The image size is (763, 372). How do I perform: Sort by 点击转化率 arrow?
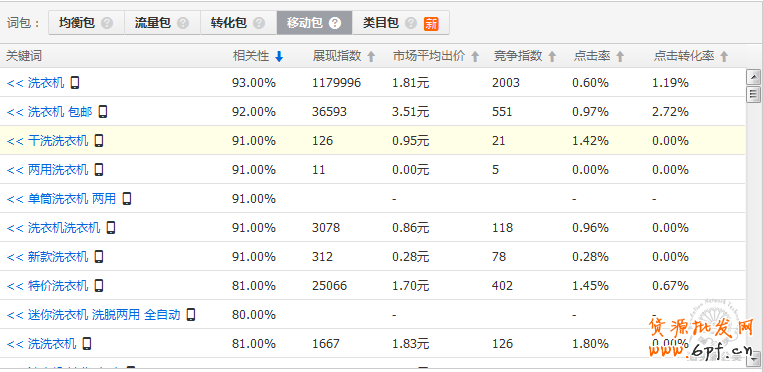point(724,56)
